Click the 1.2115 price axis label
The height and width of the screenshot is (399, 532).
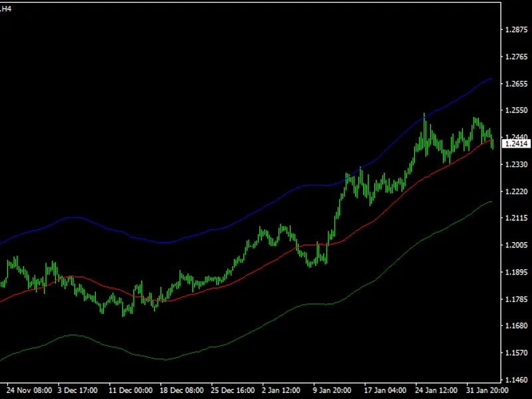517,218
